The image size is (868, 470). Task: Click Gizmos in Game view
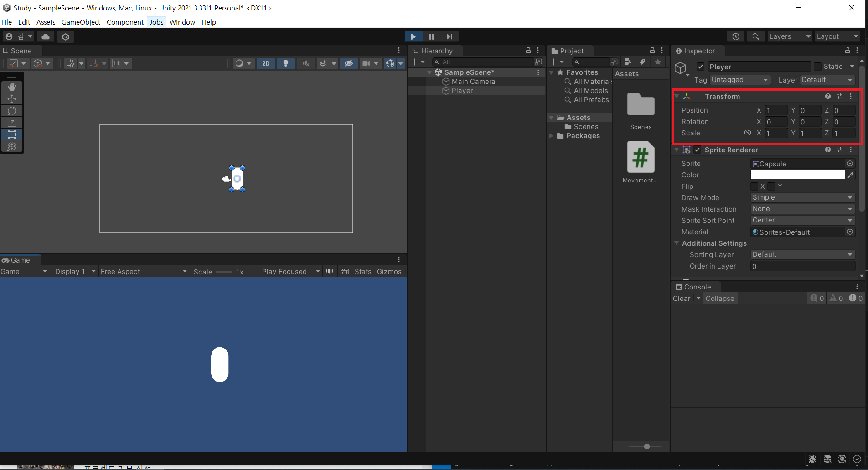pyautogui.click(x=389, y=271)
